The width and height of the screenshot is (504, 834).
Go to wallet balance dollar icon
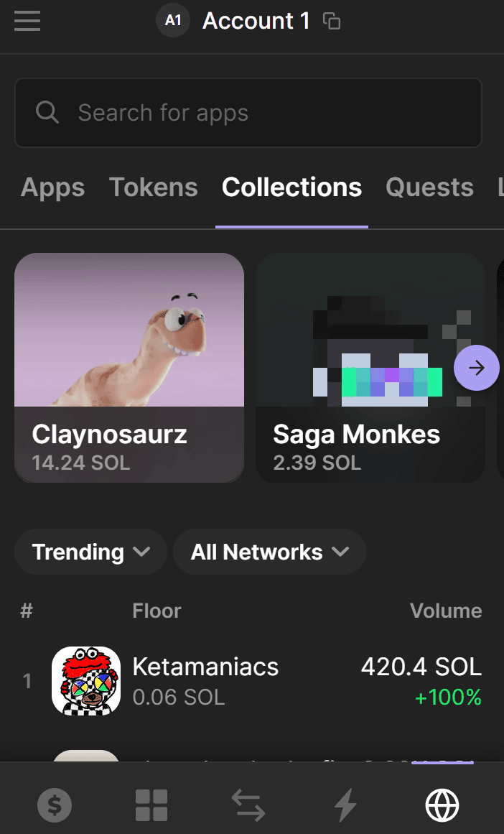pos(55,805)
